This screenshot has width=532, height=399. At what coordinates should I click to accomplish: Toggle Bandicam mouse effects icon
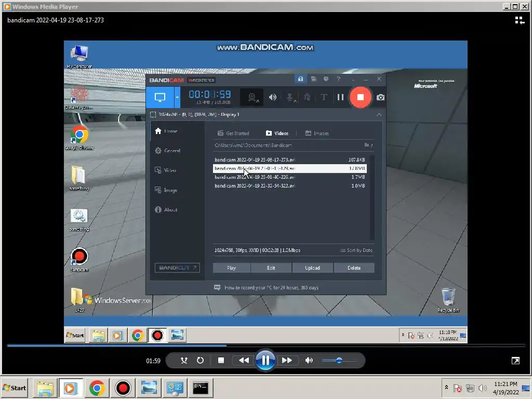point(307,97)
